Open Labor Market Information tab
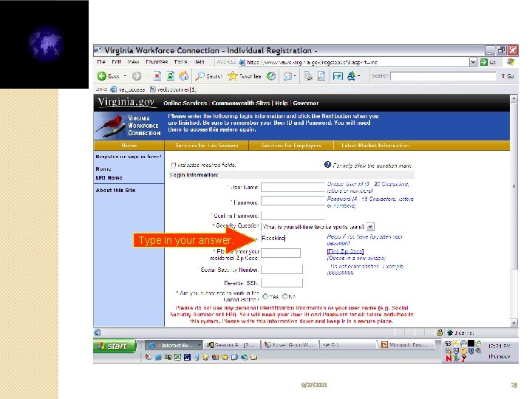This screenshot has width=532, height=399. (x=375, y=146)
